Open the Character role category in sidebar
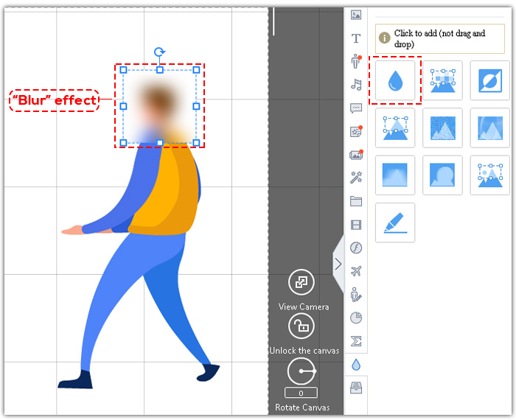 (356, 61)
